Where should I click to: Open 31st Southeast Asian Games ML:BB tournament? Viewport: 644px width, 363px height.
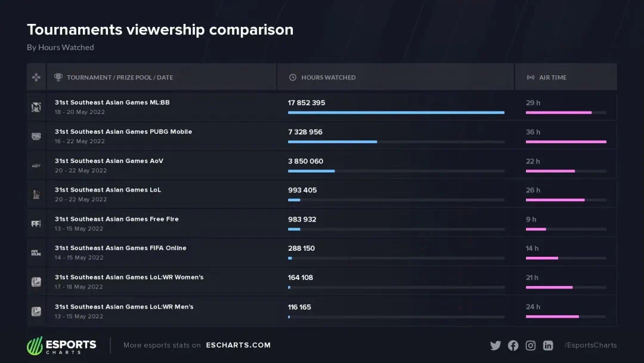point(112,102)
